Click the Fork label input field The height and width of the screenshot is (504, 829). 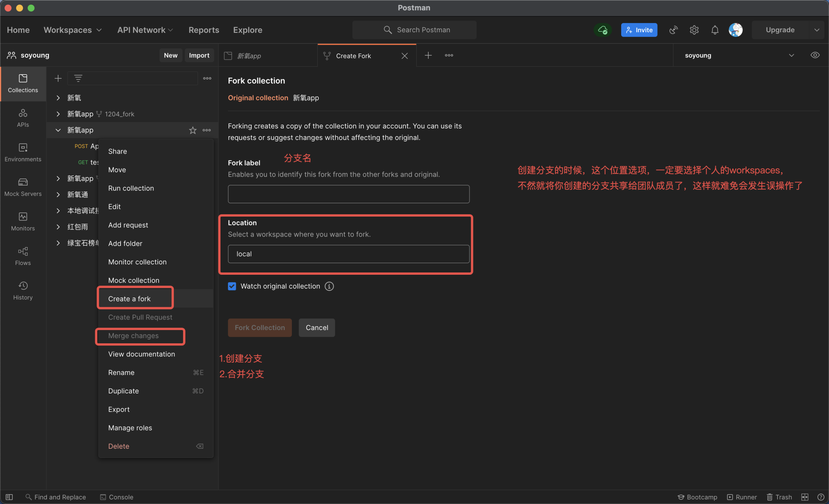coord(348,194)
